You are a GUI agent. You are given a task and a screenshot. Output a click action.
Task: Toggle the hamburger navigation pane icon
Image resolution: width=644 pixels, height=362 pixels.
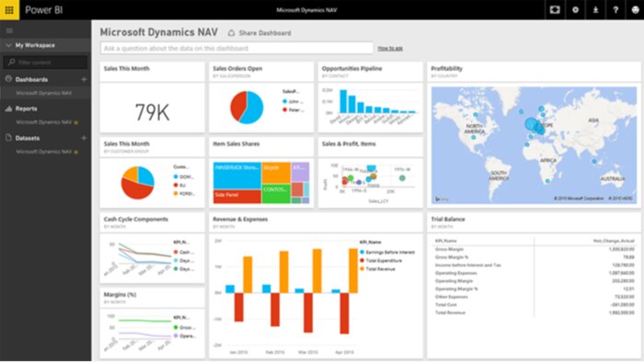pyautogui.click(x=9, y=30)
